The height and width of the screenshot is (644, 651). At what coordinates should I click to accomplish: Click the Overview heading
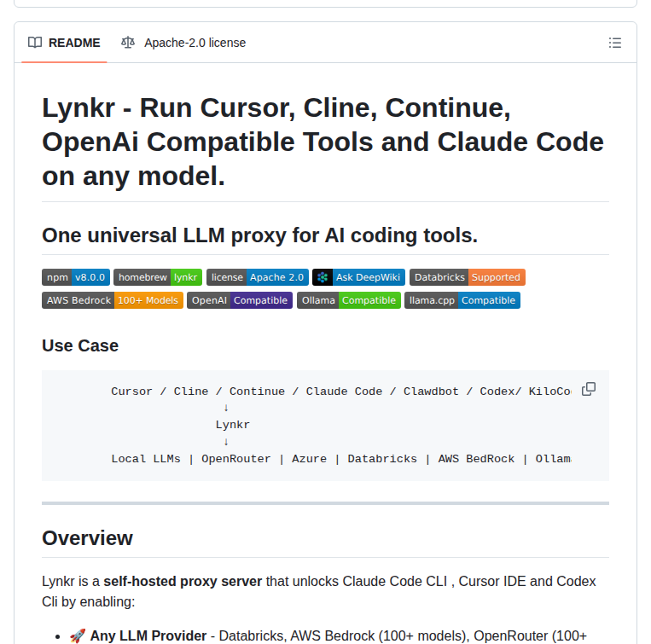point(87,538)
